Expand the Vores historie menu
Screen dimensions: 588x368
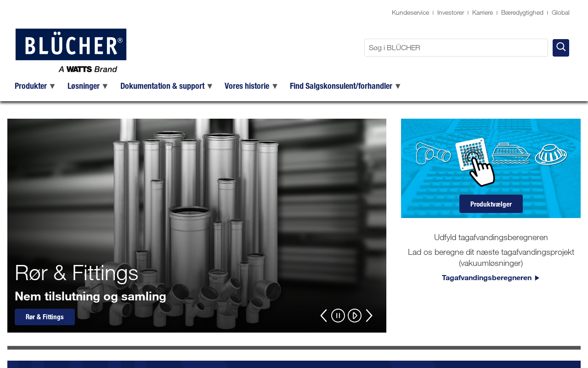[251, 86]
